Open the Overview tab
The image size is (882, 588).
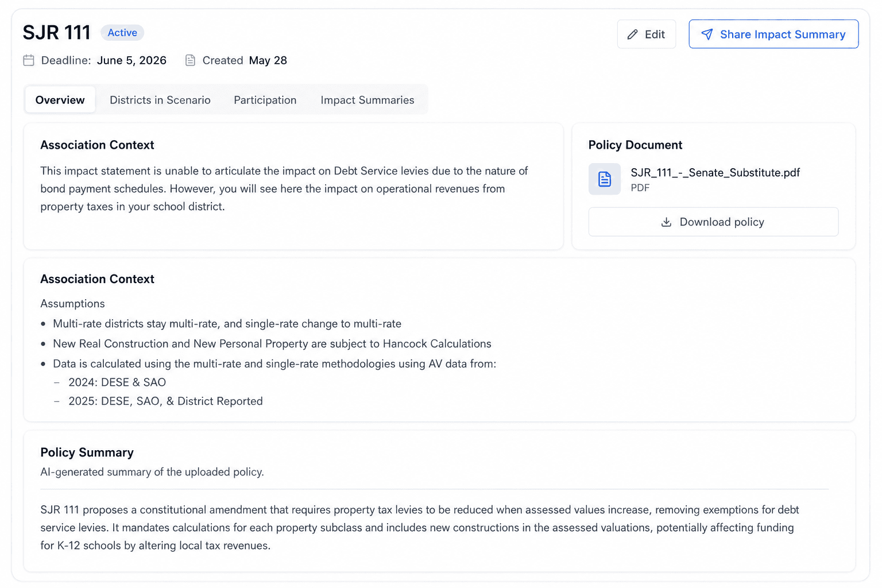pyautogui.click(x=60, y=100)
